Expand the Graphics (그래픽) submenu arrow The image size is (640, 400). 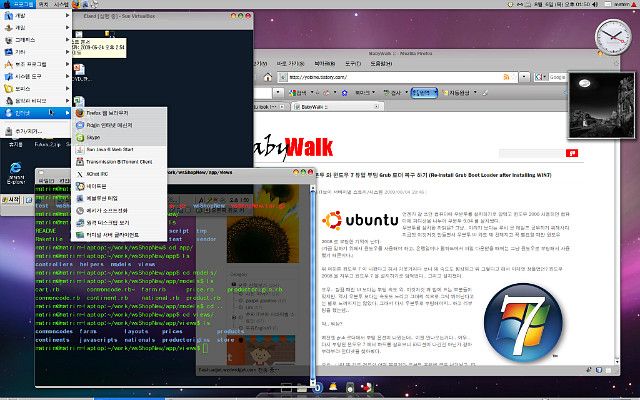[67, 40]
